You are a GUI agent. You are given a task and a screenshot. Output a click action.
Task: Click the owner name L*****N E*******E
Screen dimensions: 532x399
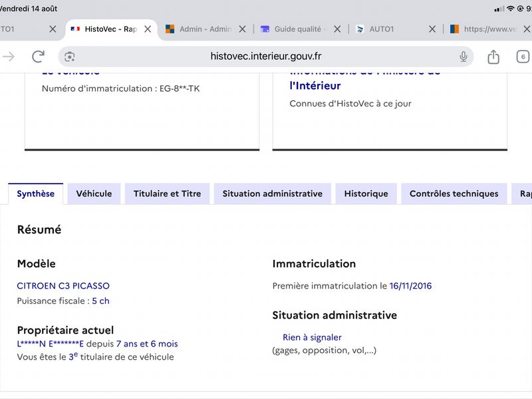pos(51,344)
